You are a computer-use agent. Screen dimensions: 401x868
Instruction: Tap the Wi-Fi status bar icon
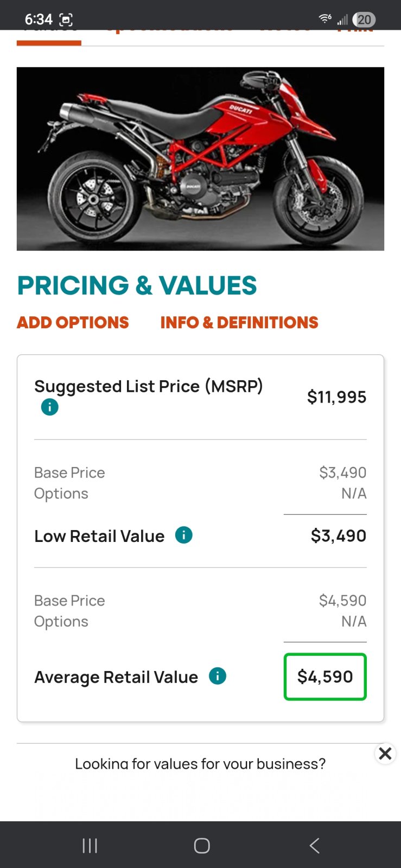(x=325, y=19)
